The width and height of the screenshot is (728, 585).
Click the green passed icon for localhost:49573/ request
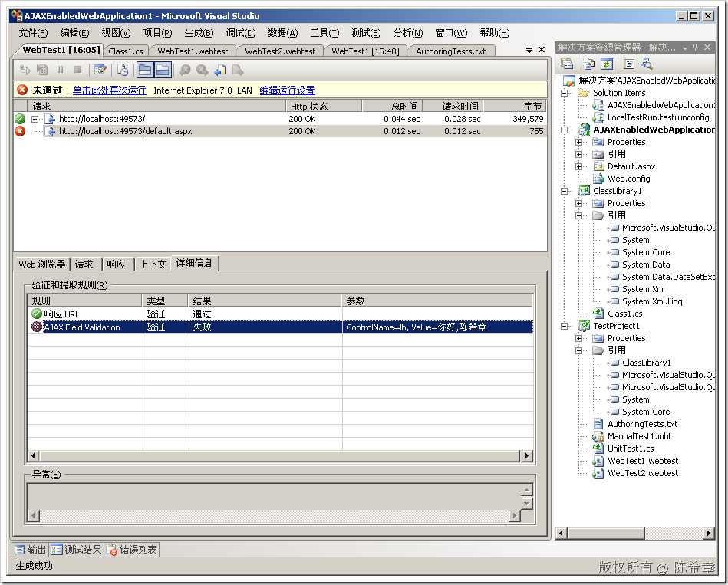[20, 119]
